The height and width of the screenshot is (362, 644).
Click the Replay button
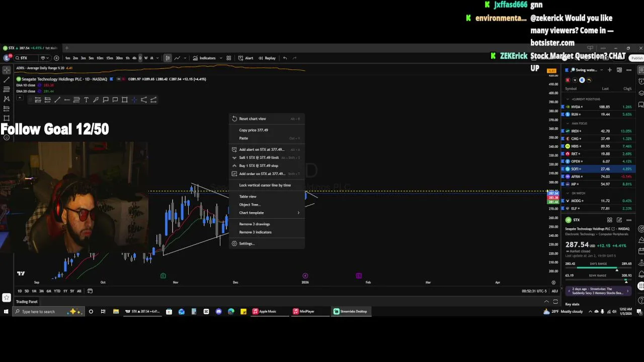click(x=267, y=58)
